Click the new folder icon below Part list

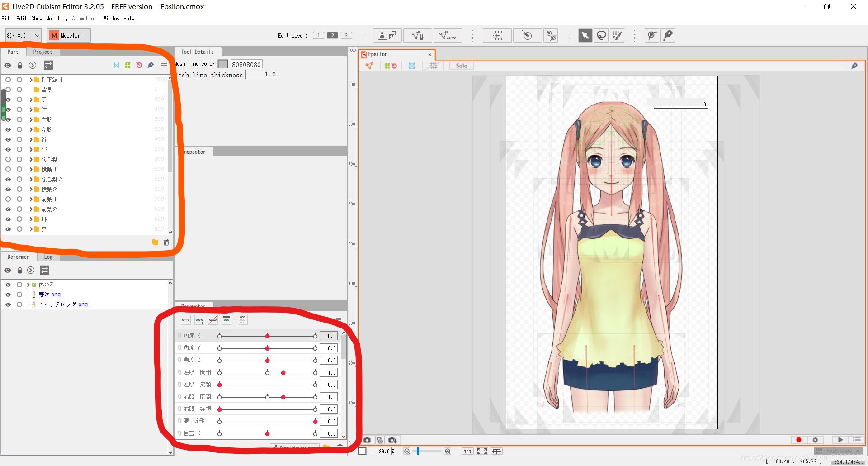point(155,242)
